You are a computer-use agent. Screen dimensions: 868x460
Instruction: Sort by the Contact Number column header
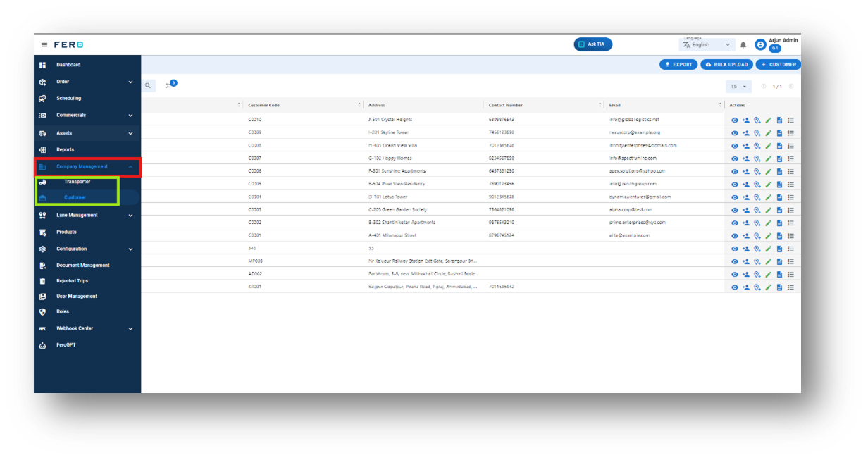[505, 105]
